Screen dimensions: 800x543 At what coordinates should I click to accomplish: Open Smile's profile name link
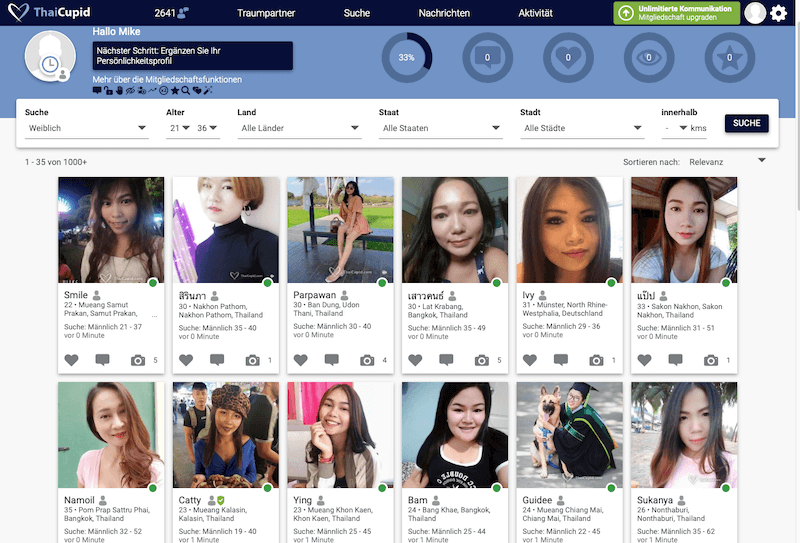pos(76,295)
